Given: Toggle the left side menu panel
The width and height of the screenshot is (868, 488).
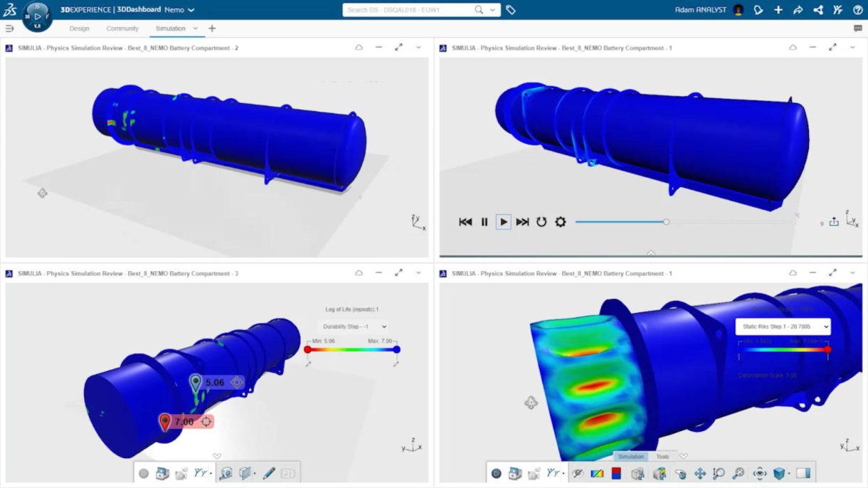Looking at the screenshot, I should (x=9, y=28).
